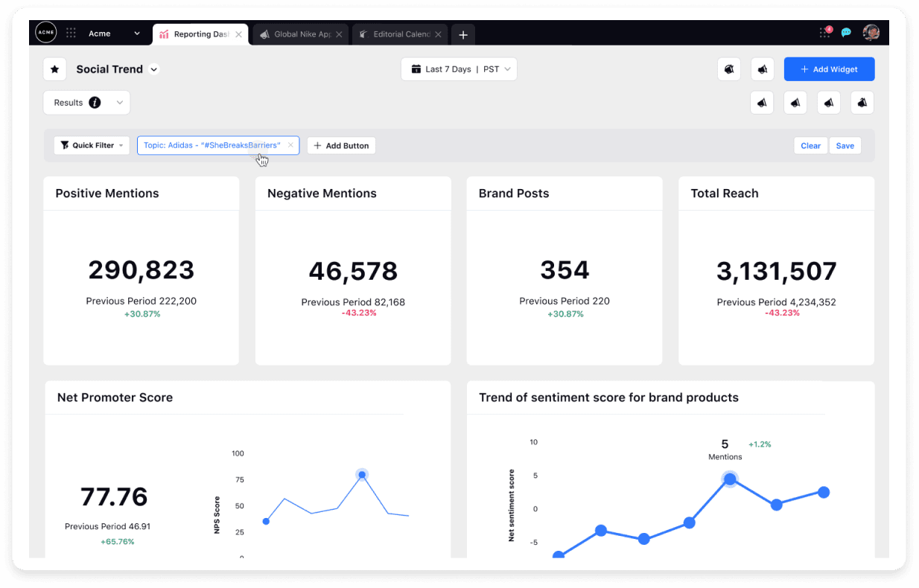919x588 pixels.
Task: Click the rightmost megaphone icon in the second row
Action: pyautogui.click(x=862, y=102)
